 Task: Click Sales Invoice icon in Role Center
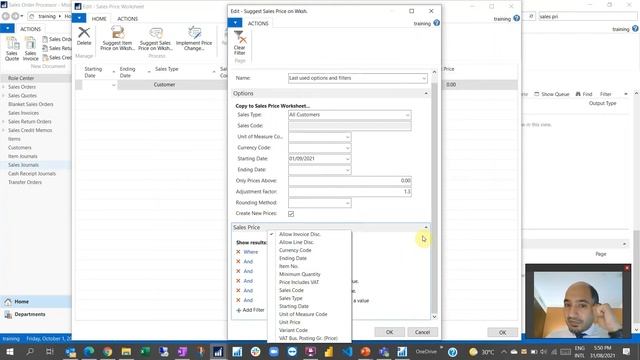click(x=31, y=43)
